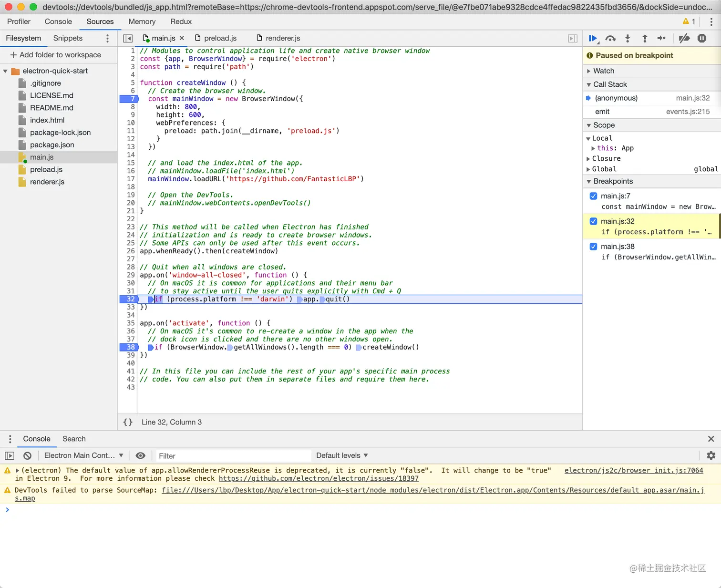Click the Step into function arrow icon
721x588 pixels.
tap(628, 39)
